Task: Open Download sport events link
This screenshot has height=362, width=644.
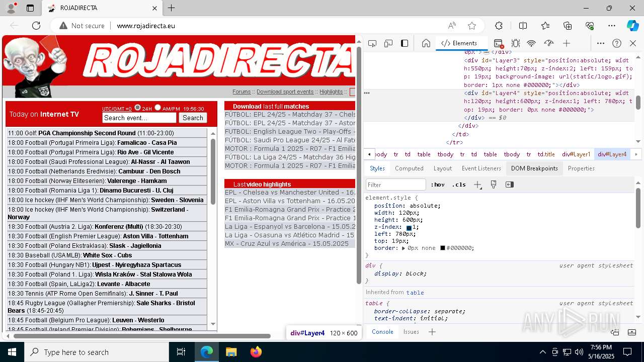Action: click(x=285, y=92)
